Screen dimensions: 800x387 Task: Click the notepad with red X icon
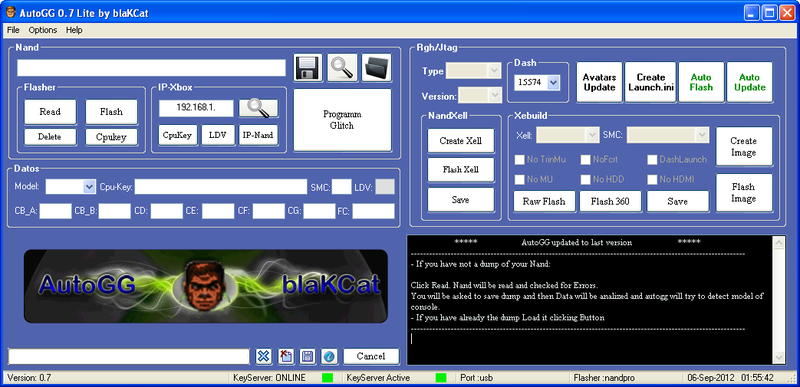pos(286,356)
